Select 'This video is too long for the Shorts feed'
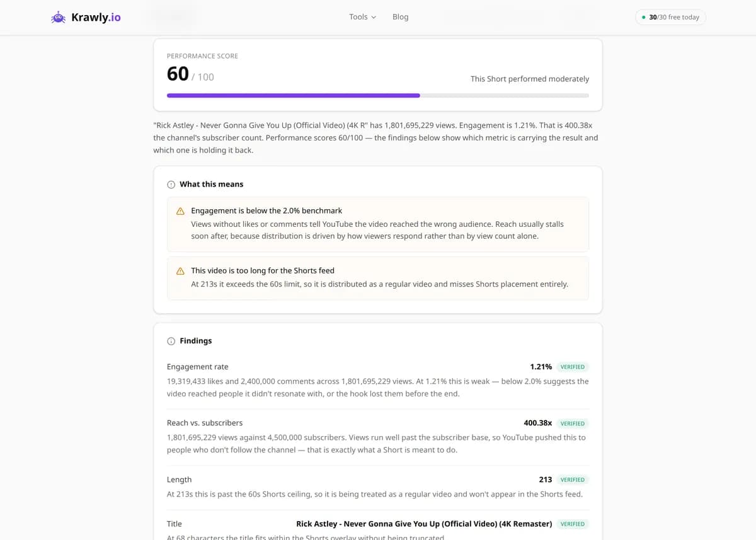756x540 pixels. coord(263,270)
